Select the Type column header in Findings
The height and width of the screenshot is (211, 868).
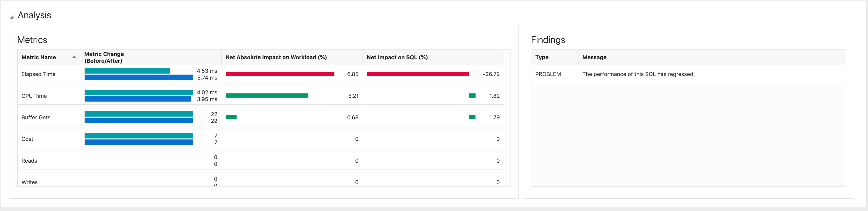pyautogui.click(x=542, y=57)
